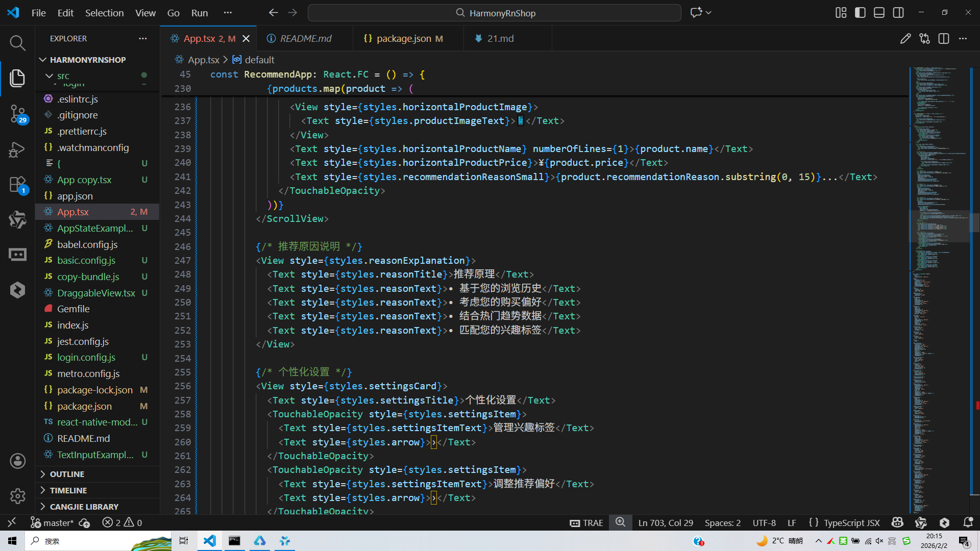The width and height of the screenshot is (980, 551).
Task: Expand the TIMELINE section
Action: [x=68, y=490]
